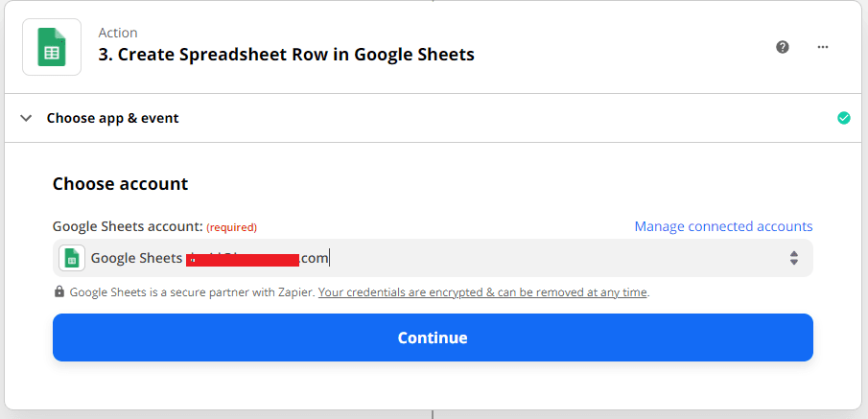The image size is (868, 419).
Task: Click the step title Create Spreadsheet Row
Action: coord(286,55)
